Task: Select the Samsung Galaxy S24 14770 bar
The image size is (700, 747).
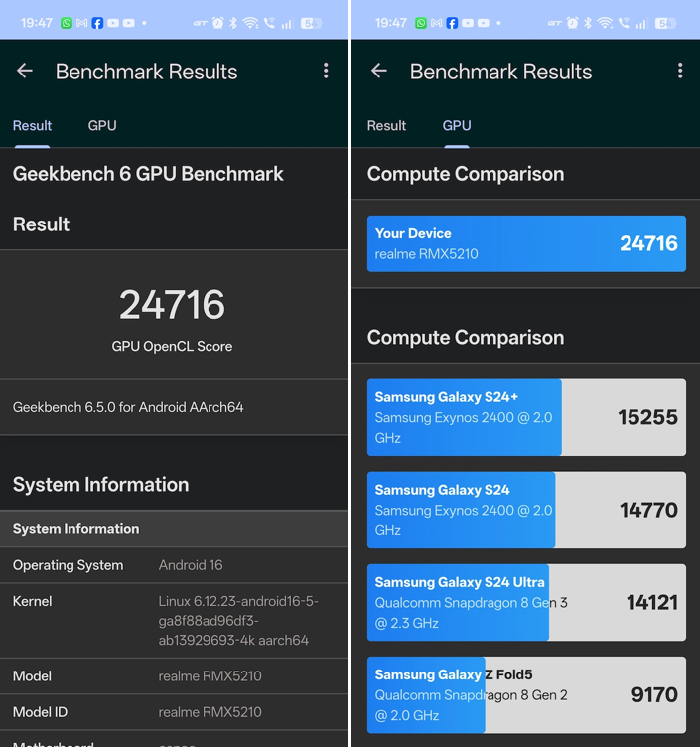Action: click(x=526, y=510)
